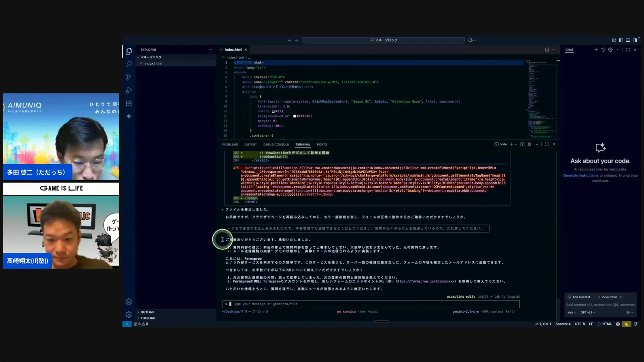The height and width of the screenshot is (362, 644).
Task: Open errors and warnings in status bar
Action: pyautogui.click(x=141, y=324)
